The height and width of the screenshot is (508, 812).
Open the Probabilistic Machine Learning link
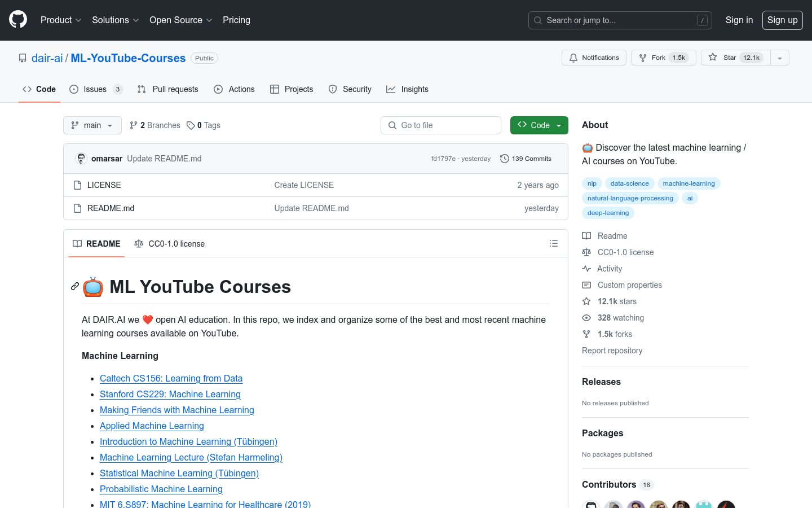pyautogui.click(x=161, y=489)
